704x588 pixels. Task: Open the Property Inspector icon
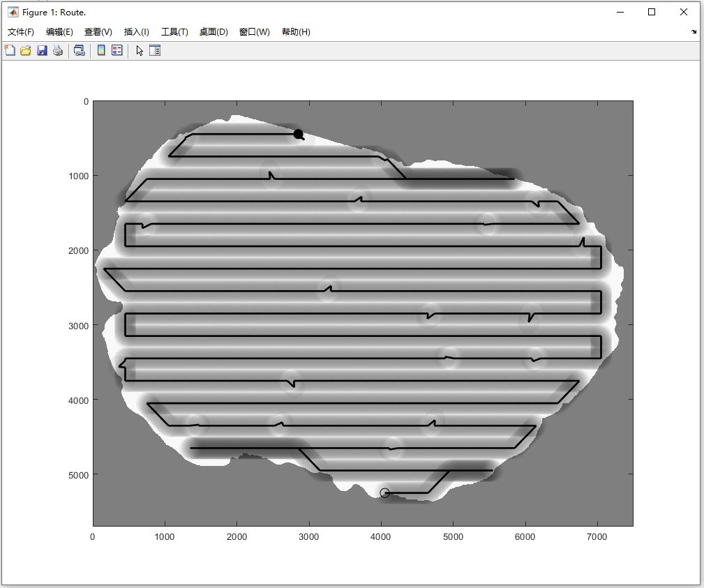pyautogui.click(x=155, y=50)
